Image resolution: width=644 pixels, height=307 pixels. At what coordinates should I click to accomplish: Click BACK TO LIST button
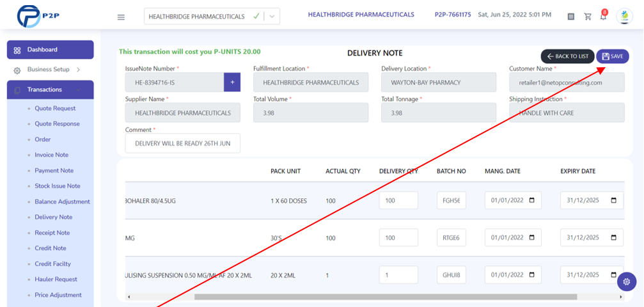click(568, 56)
